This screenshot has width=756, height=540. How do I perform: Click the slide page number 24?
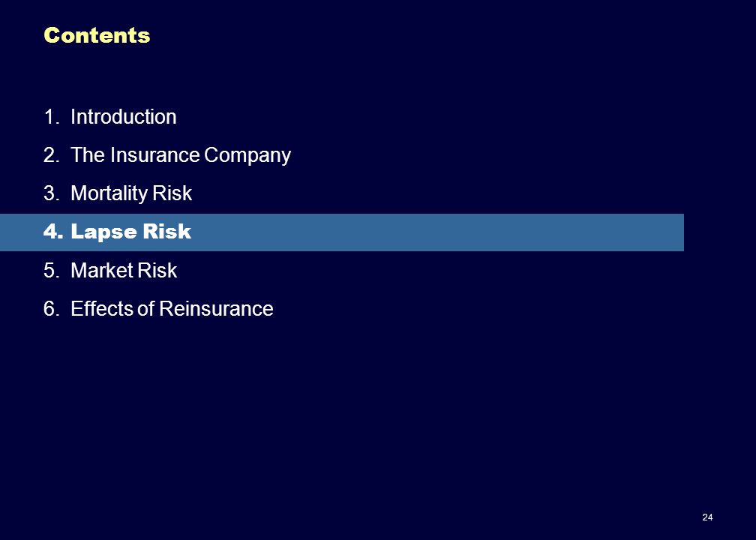707,517
